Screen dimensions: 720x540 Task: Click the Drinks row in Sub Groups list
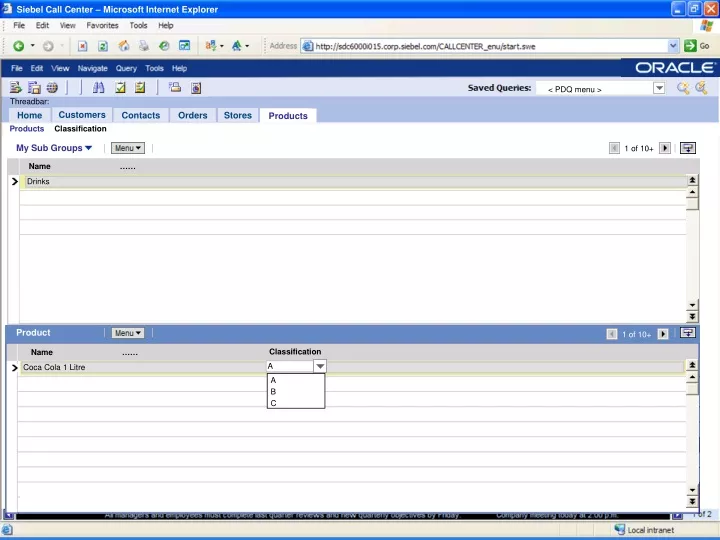click(x=354, y=181)
